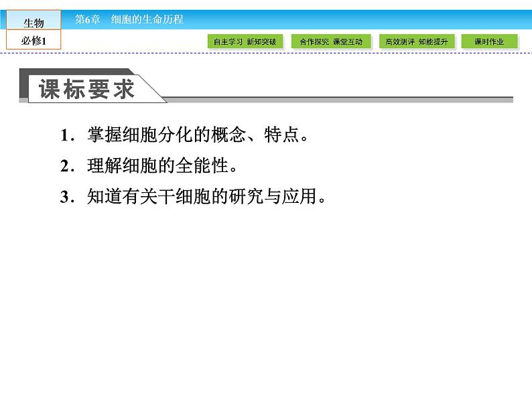Select the 高效测评 知能提升 button

(x=416, y=42)
